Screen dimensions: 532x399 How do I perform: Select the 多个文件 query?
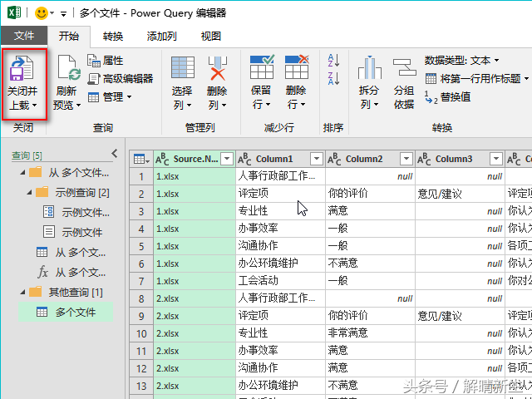pos(66,313)
